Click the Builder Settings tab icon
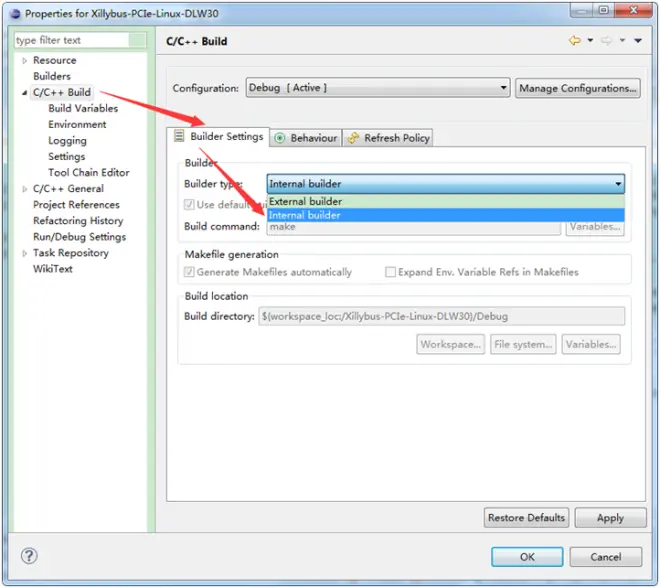 click(x=179, y=136)
